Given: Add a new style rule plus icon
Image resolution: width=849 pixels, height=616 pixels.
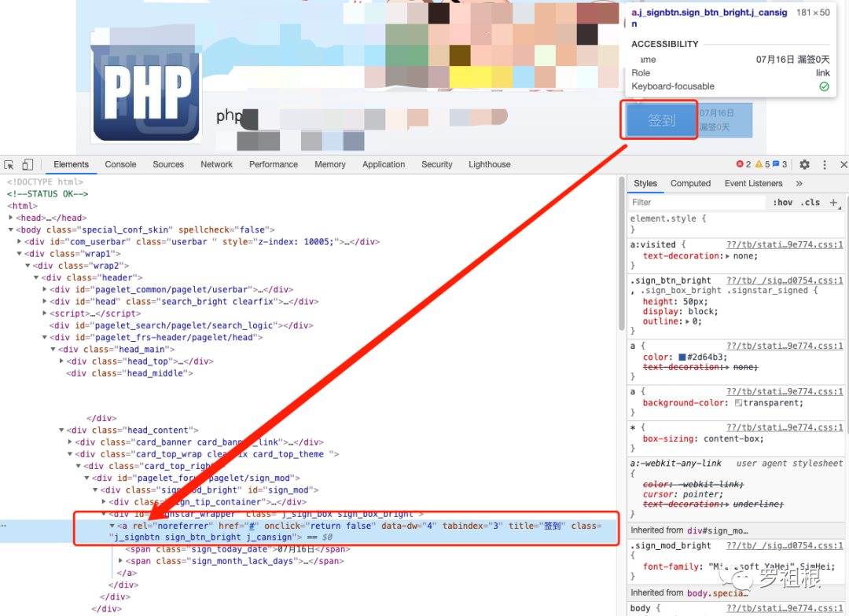Looking at the screenshot, I should coord(834,203).
